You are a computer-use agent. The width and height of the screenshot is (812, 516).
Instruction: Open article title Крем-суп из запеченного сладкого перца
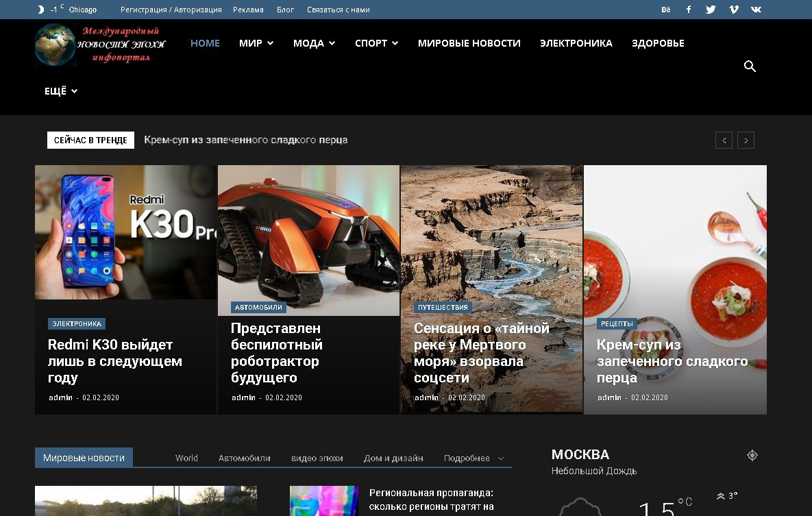pos(672,361)
